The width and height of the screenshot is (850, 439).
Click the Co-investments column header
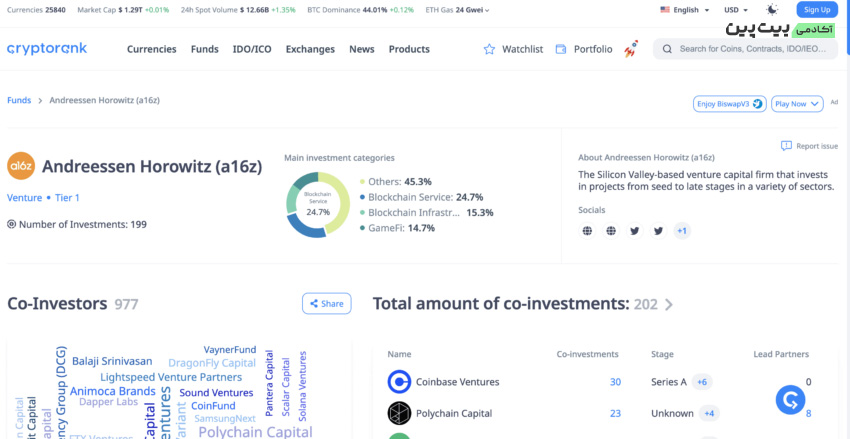[588, 354]
